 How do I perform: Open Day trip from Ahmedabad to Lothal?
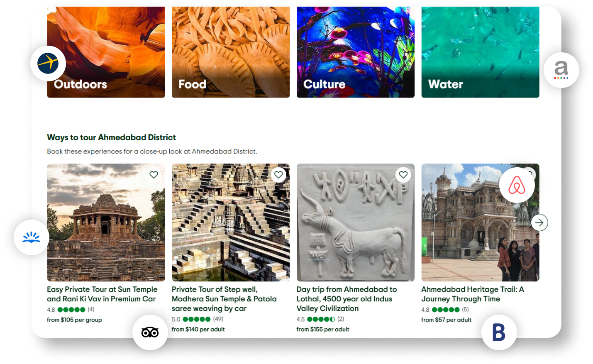tap(347, 299)
